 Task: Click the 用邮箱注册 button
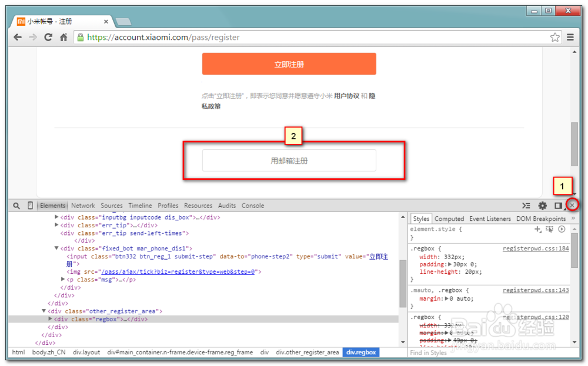289,161
